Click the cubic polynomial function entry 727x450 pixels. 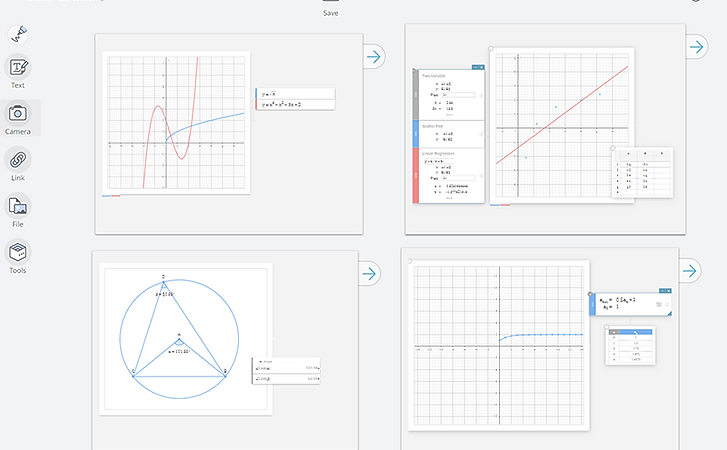pos(295,105)
